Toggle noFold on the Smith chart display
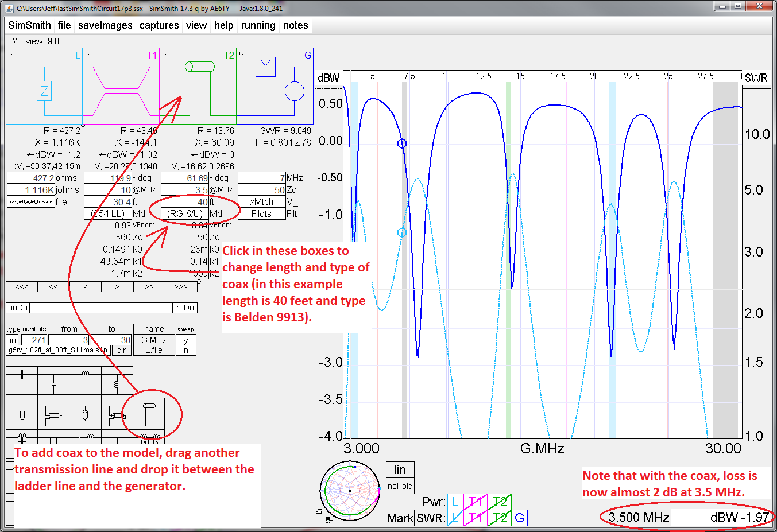 point(400,486)
